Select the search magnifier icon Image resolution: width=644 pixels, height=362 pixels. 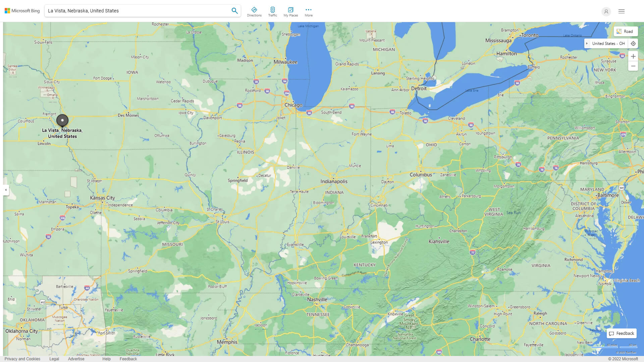coord(234,10)
